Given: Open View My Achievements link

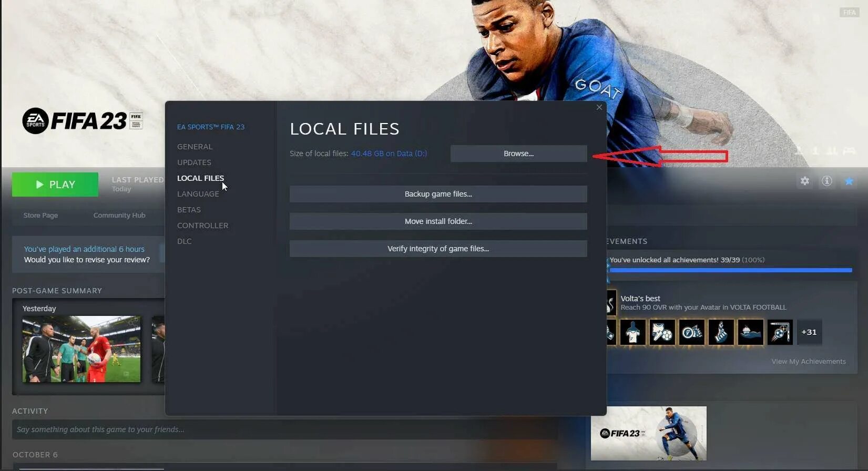Looking at the screenshot, I should coord(809,361).
